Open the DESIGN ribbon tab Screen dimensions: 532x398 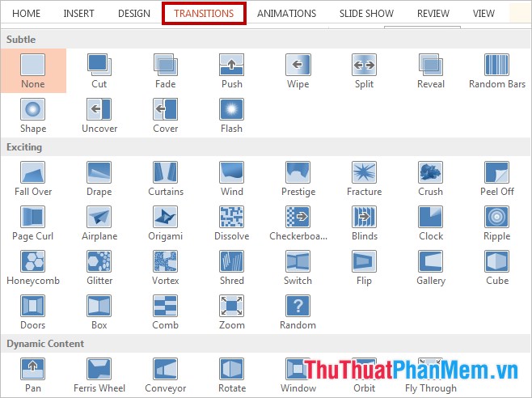(134, 14)
